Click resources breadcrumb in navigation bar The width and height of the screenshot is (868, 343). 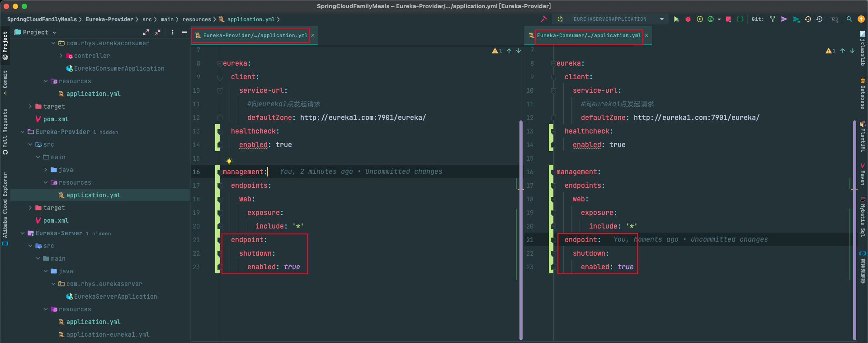[197, 19]
